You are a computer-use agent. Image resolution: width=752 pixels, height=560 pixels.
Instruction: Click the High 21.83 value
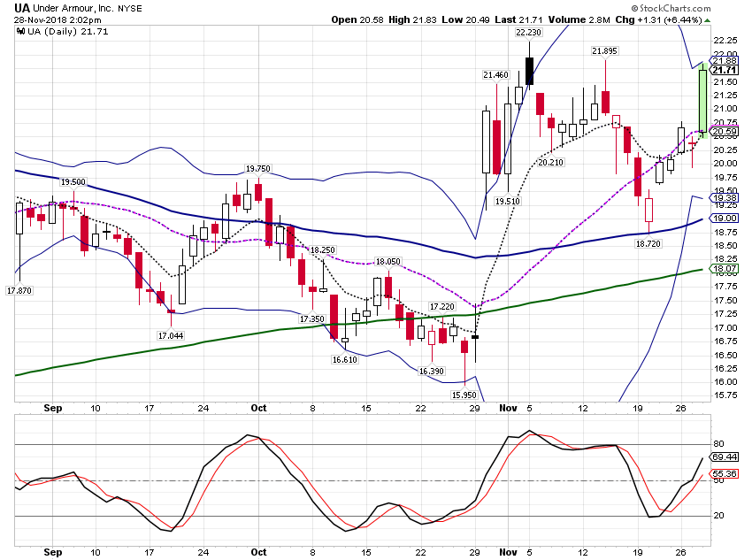click(412, 19)
